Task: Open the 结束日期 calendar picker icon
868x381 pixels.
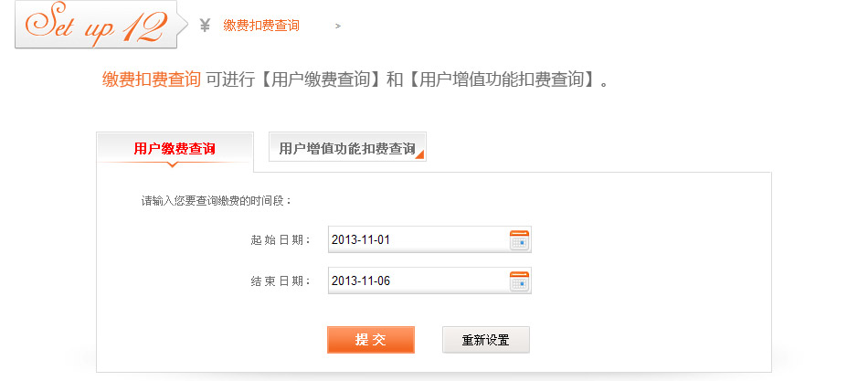Action: click(x=519, y=280)
